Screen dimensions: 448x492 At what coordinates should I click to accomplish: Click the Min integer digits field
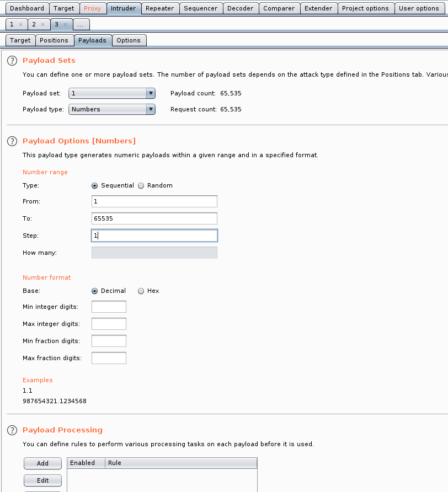coord(109,307)
